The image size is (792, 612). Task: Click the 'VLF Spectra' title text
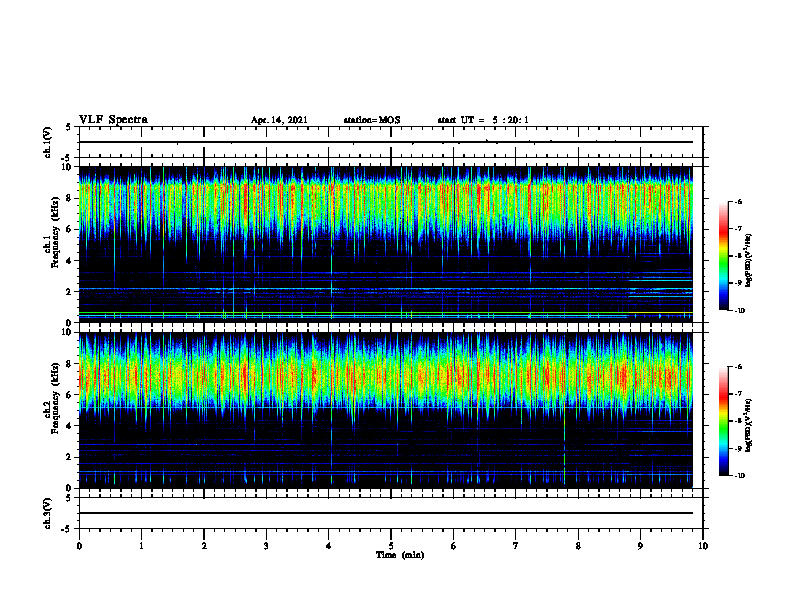tap(113, 120)
